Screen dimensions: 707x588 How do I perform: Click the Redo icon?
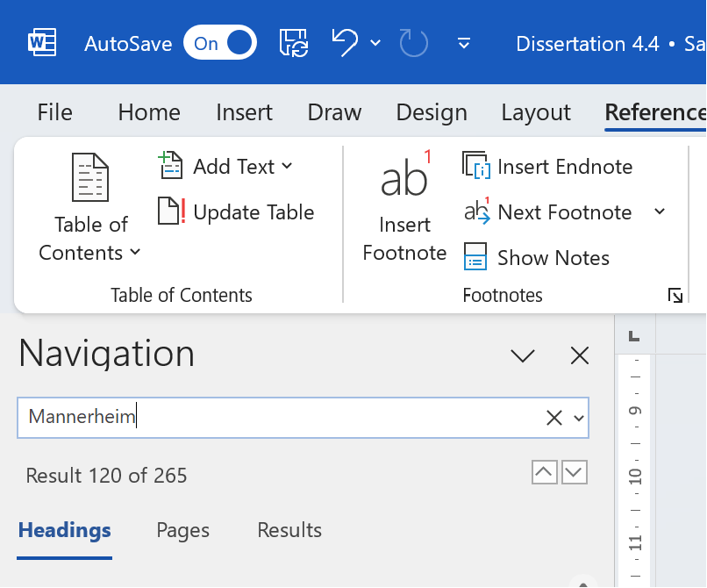(413, 43)
